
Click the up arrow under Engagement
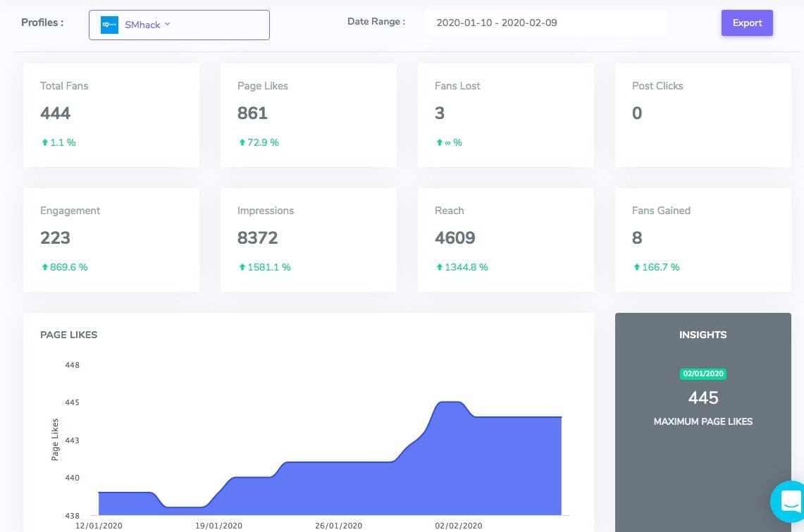click(44, 267)
